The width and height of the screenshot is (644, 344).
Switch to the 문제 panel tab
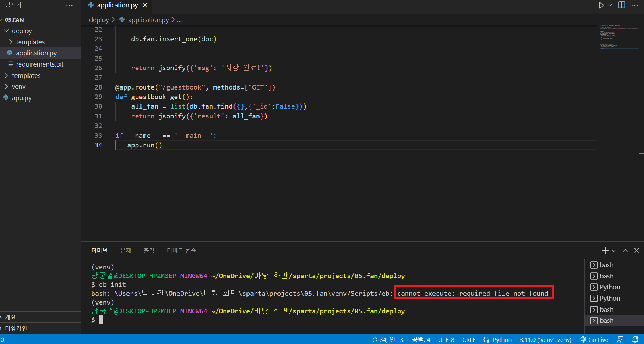coord(125,251)
